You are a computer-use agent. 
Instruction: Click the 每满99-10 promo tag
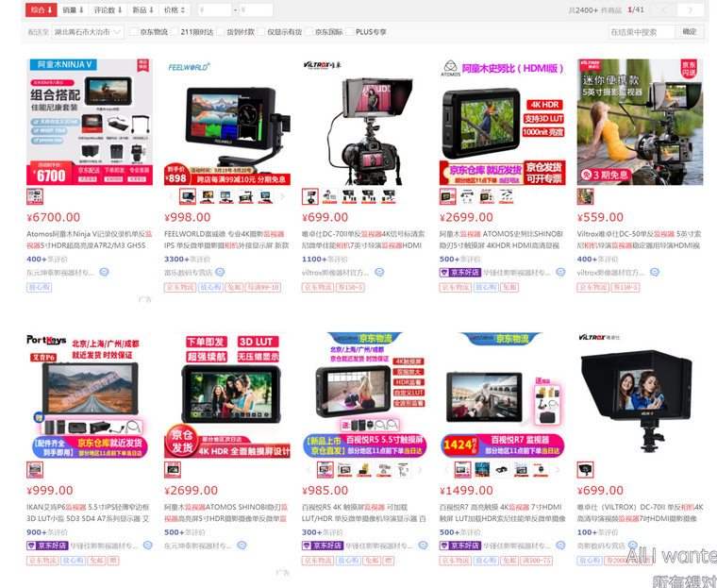(263, 287)
